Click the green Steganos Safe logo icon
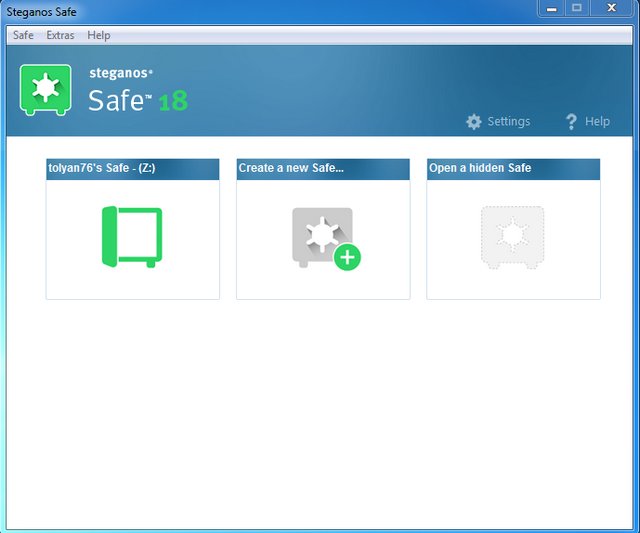The width and height of the screenshot is (640, 533). (x=46, y=90)
